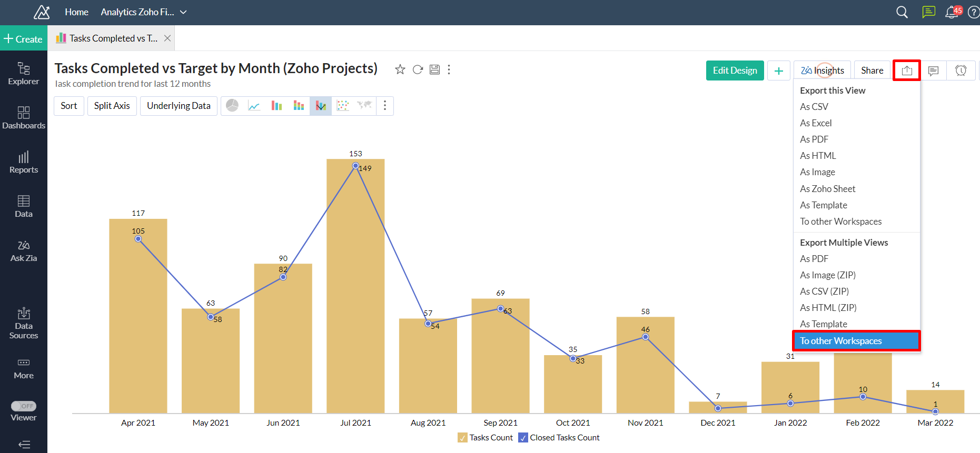Viewport: 980px width, 453px height.
Task: Toggle the Viewer mode switch
Action: pyautogui.click(x=24, y=406)
